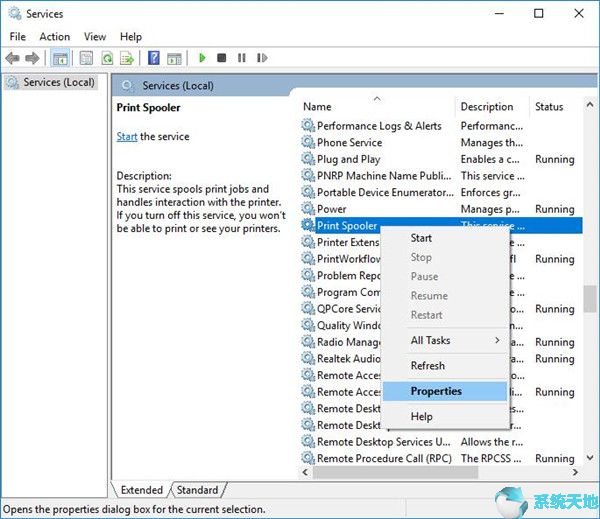Click the horizontal scrollbar left arrow
This screenshot has width=600, height=519.
pyautogui.click(x=305, y=472)
